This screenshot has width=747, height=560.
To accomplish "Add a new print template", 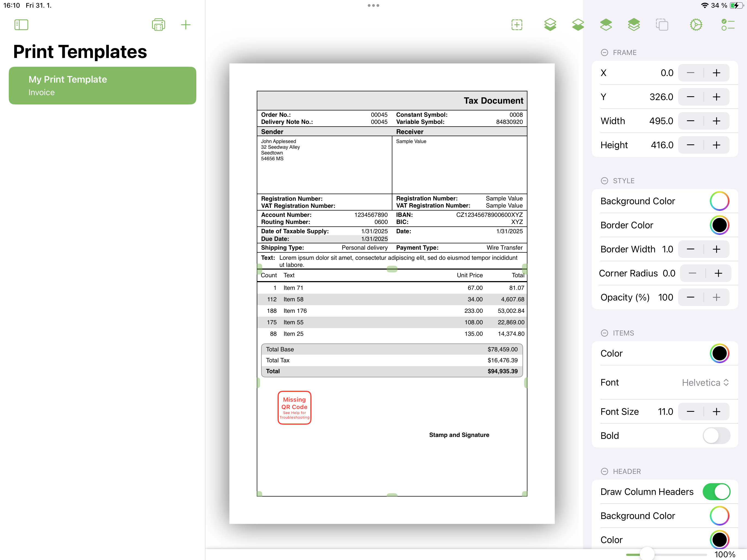I will point(186,25).
